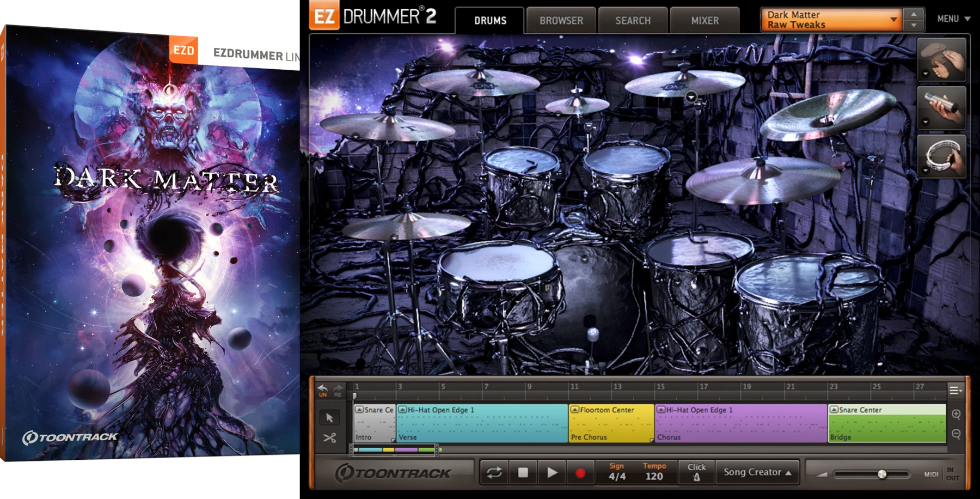Adjust the master volume slider knob
This screenshot has width=980, height=499.
(882, 474)
